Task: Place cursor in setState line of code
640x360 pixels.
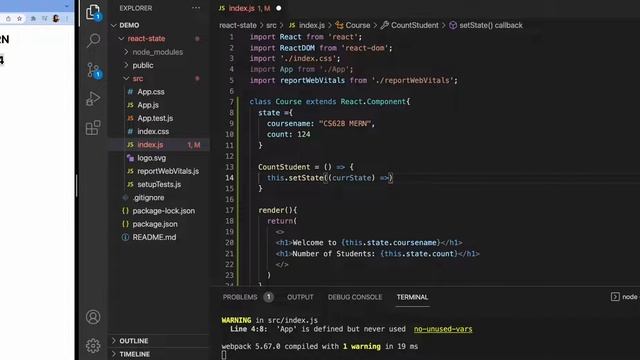Action: click(x=329, y=178)
